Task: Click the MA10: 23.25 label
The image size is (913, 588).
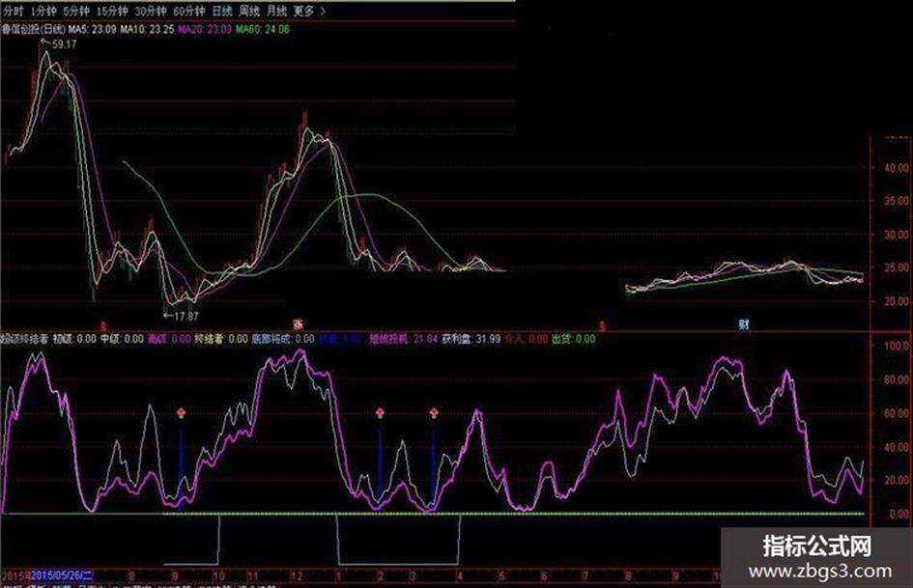Action: [x=147, y=29]
